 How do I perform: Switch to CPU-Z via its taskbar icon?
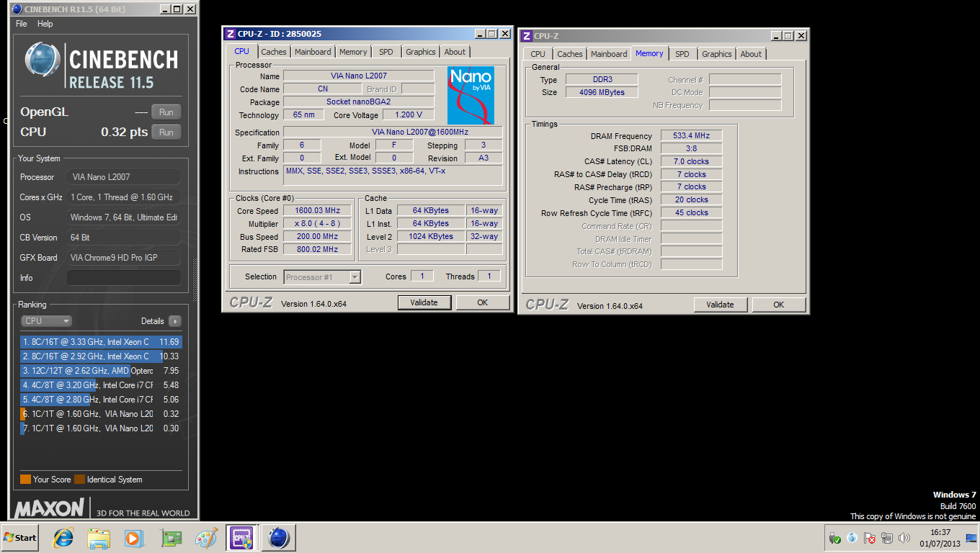coord(241,538)
